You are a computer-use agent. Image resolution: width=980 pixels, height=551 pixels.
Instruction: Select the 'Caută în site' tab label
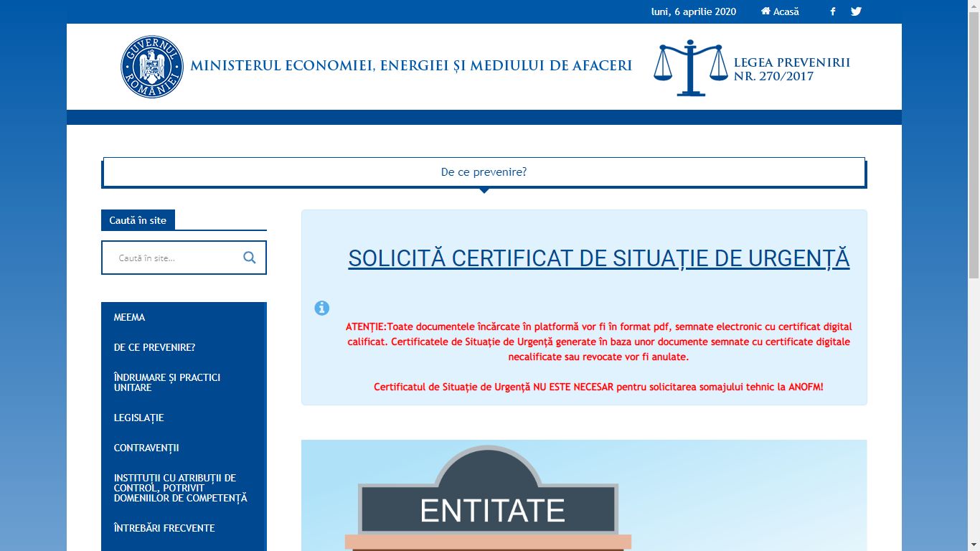138,220
